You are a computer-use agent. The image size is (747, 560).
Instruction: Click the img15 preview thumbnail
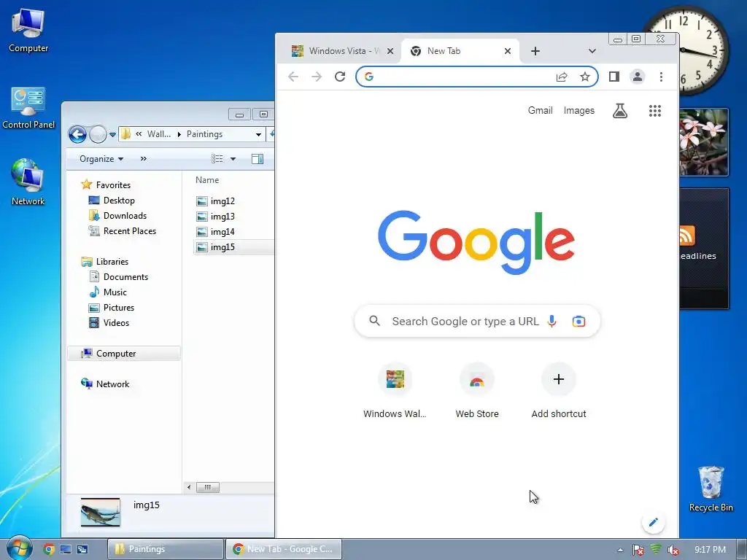pos(101,512)
